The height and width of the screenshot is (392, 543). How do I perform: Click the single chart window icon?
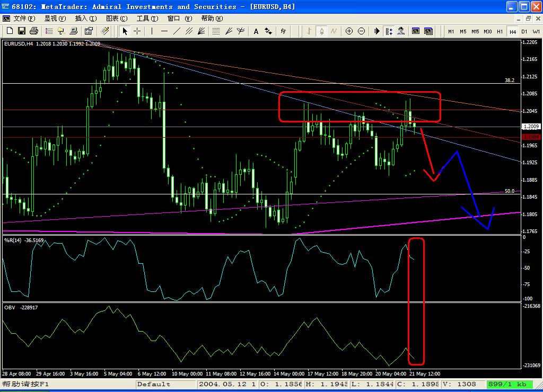(416, 31)
